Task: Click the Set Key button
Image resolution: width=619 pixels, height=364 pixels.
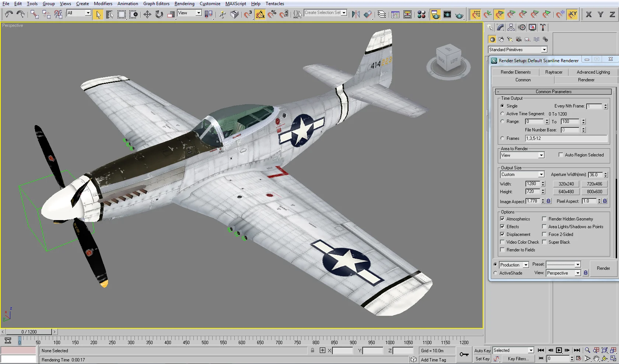Action: (482, 359)
